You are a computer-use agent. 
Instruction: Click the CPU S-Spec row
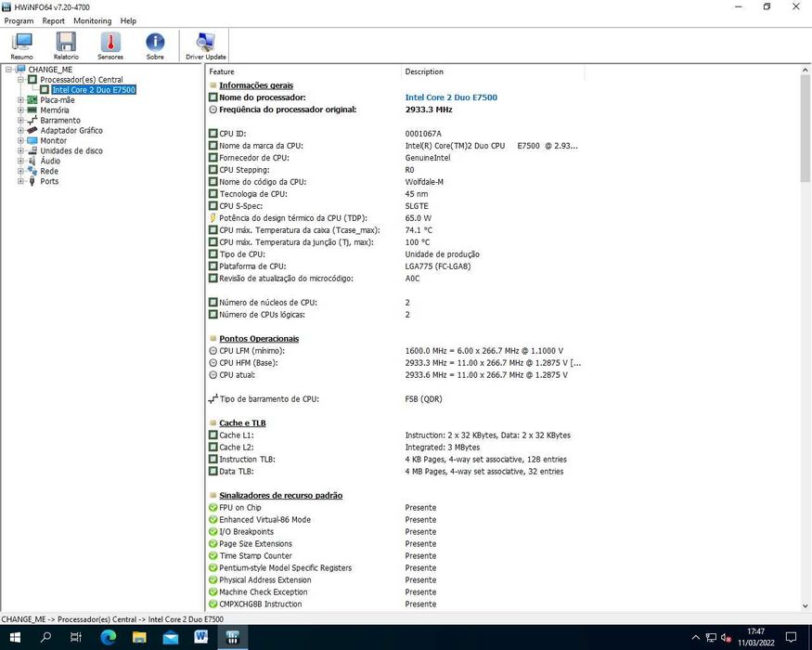pos(395,206)
